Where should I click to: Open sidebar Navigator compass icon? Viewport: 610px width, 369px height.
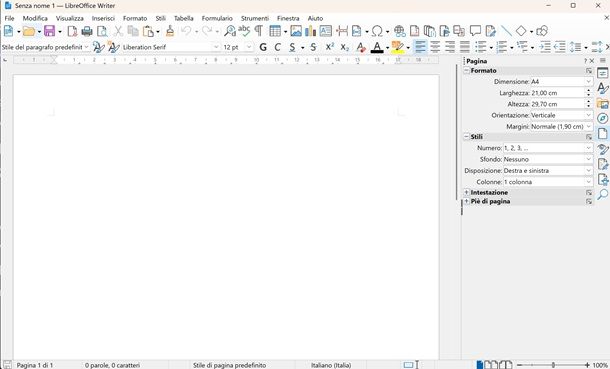point(603,118)
